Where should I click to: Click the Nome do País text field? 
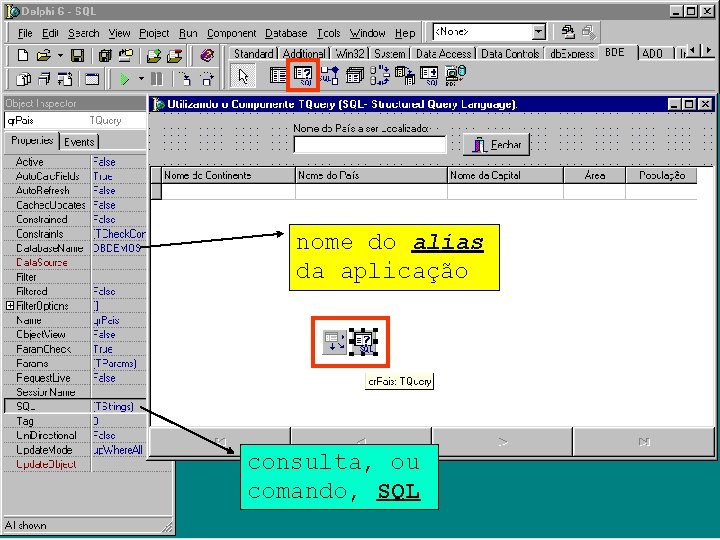point(370,145)
